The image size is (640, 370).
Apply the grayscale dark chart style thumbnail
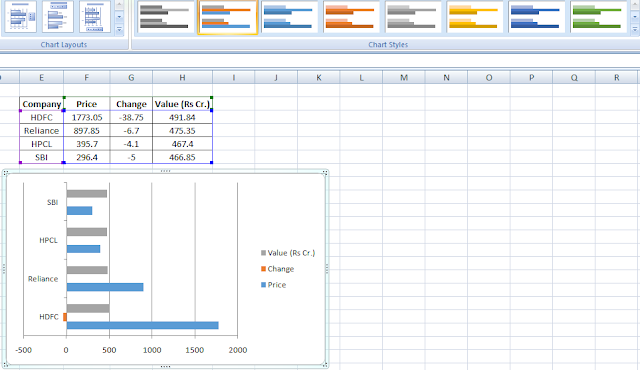click(164, 17)
